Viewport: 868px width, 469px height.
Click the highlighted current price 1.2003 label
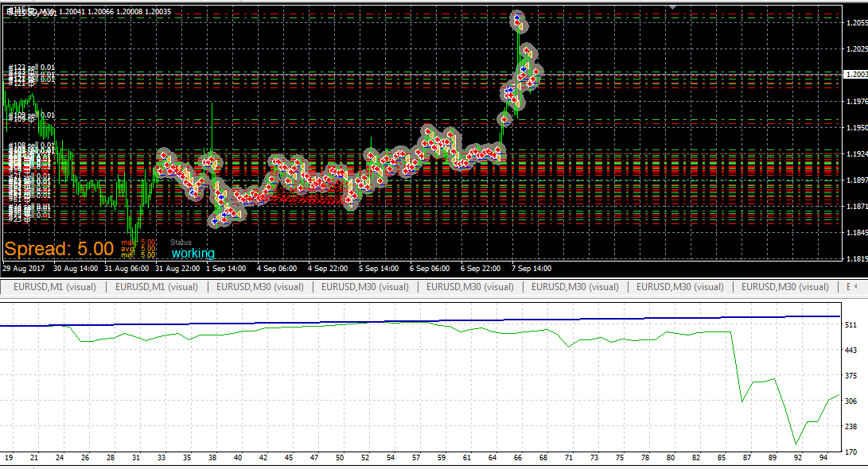[855, 74]
